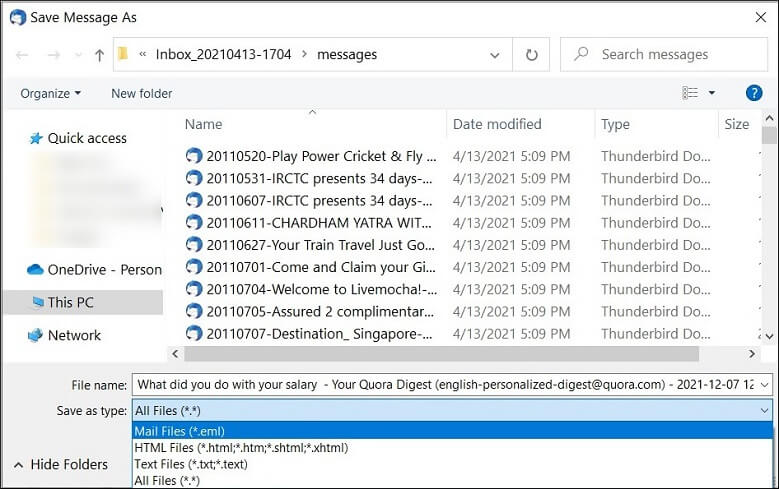Click Thunderbird icon of 20110607-IRCTC file
Screen dimensions: 779x489
tap(194, 200)
